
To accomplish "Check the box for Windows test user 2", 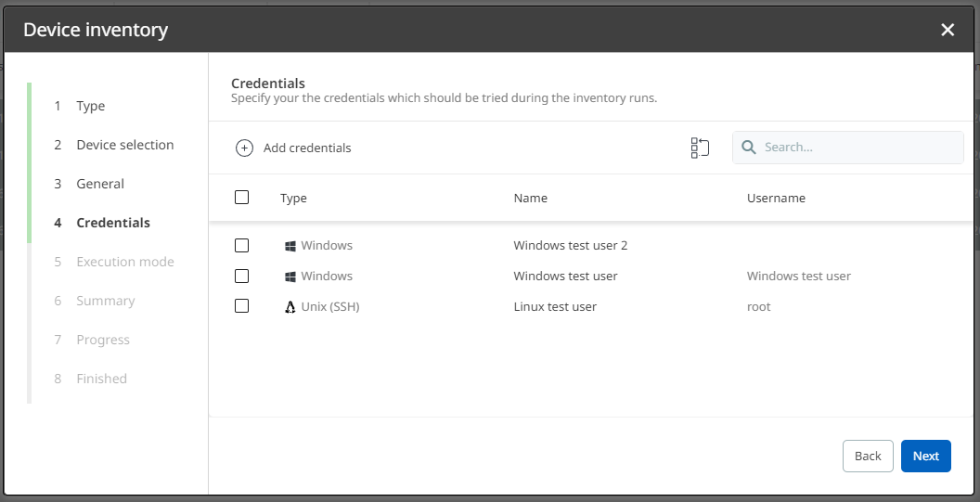I will 242,246.
